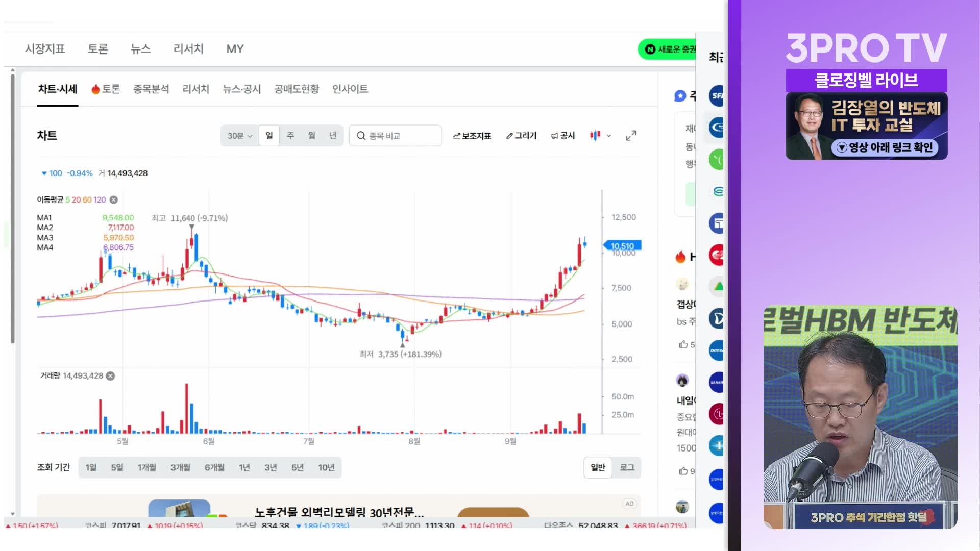Open the LG logo stock shortcut
980x551 pixels.
click(717, 414)
